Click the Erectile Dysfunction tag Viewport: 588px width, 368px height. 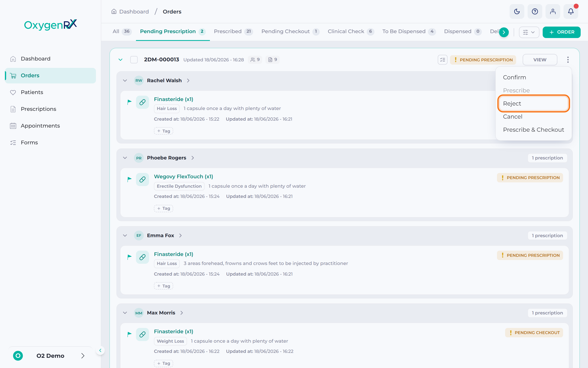179,186
